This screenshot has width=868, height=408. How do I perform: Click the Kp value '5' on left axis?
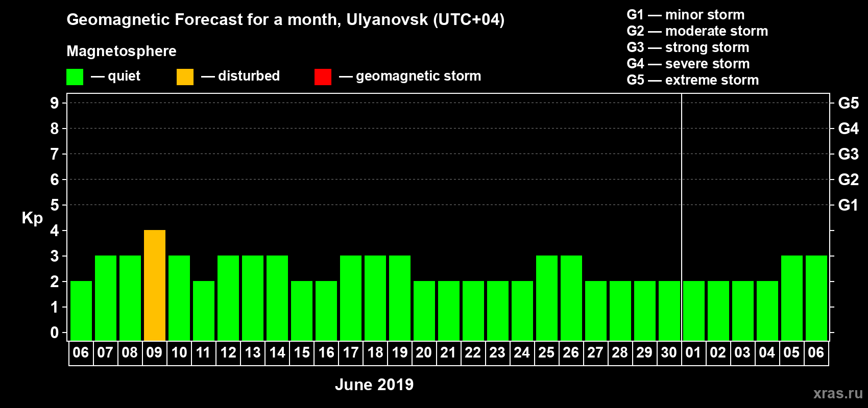click(x=55, y=205)
